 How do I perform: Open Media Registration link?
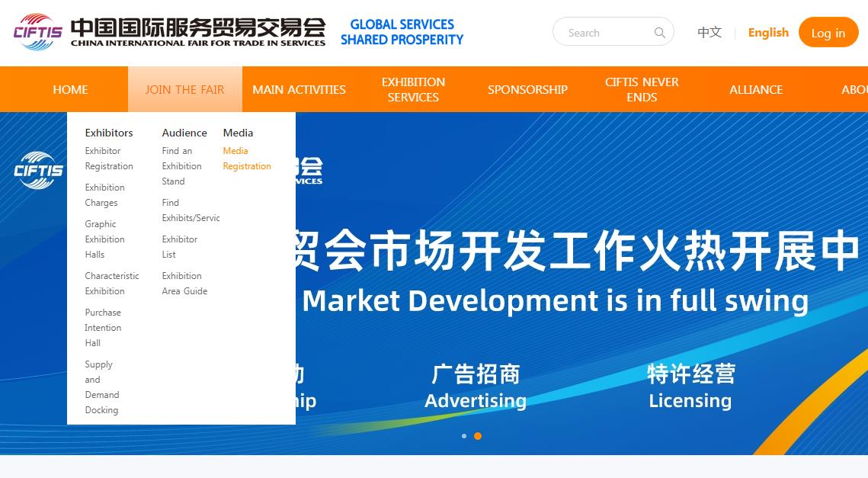[247, 159]
